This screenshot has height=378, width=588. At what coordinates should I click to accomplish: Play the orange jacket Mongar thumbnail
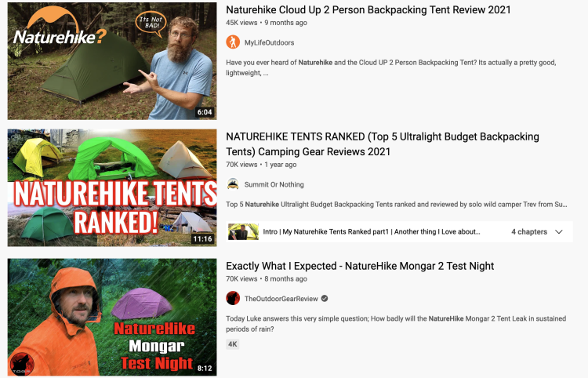click(x=112, y=317)
